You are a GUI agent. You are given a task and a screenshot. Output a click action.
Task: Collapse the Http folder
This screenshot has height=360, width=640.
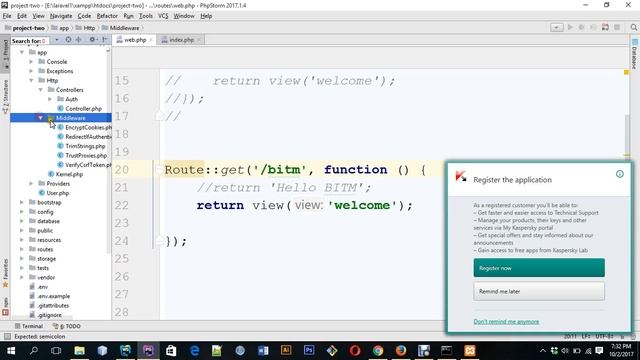point(31,80)
